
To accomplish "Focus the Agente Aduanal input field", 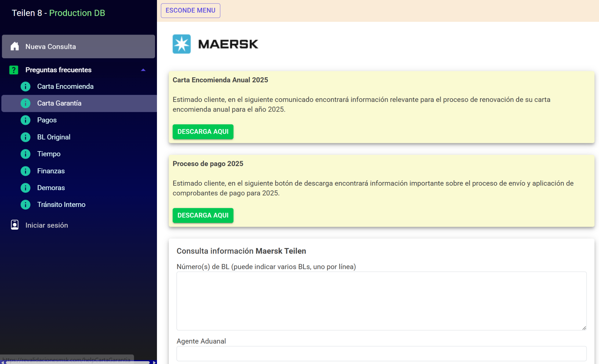I will [381, 353].
